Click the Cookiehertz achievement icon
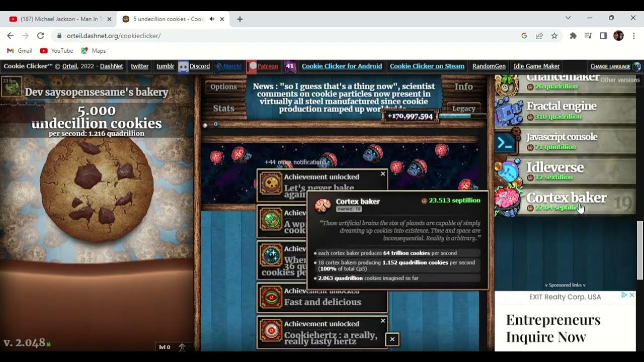644x362 pixels. 271,331
